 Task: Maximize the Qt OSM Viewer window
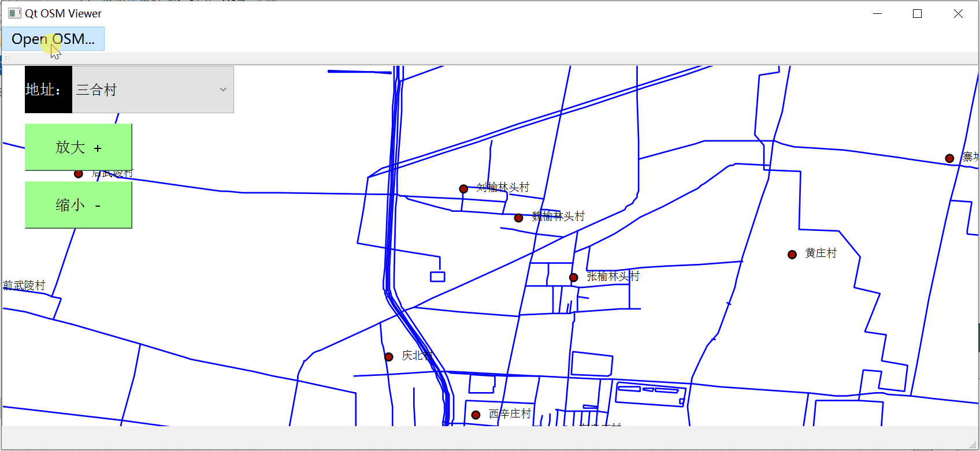point(917,13)
